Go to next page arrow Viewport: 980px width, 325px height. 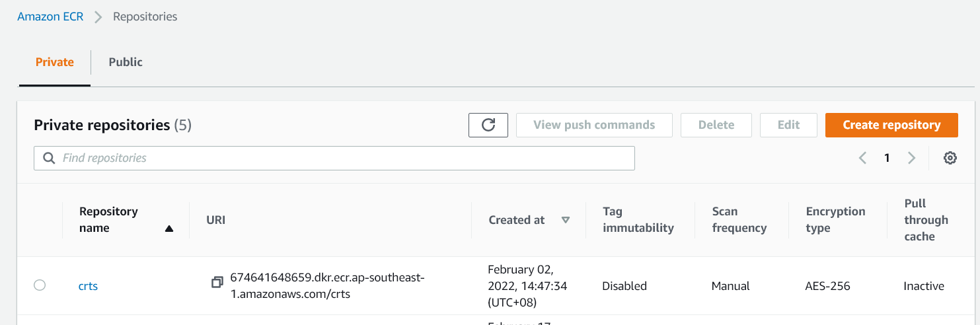tap(911, 158)
